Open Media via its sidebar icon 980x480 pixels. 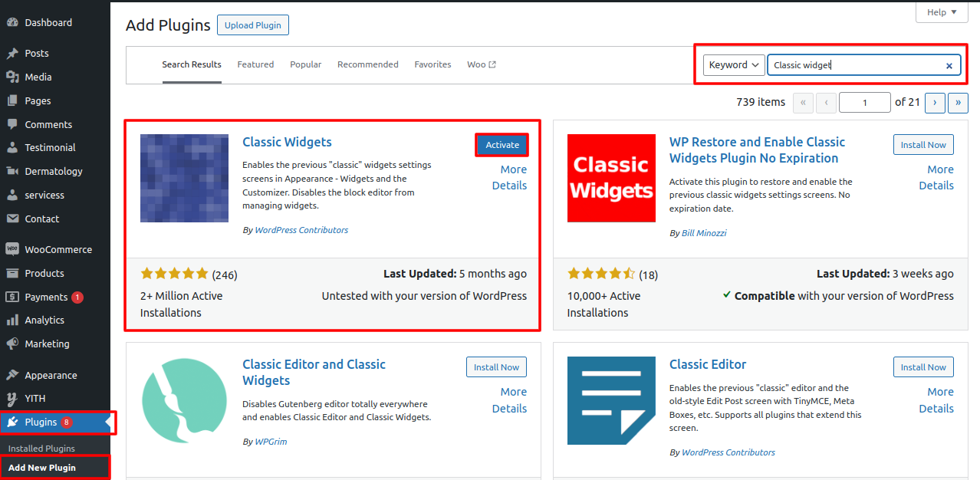(x=12, y=77)
